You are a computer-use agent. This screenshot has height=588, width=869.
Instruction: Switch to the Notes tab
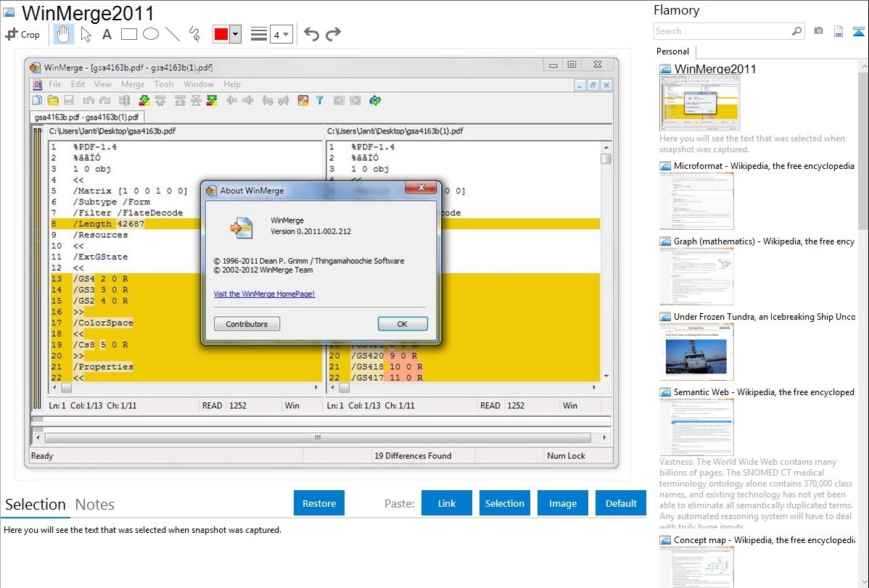click(95, 505)
